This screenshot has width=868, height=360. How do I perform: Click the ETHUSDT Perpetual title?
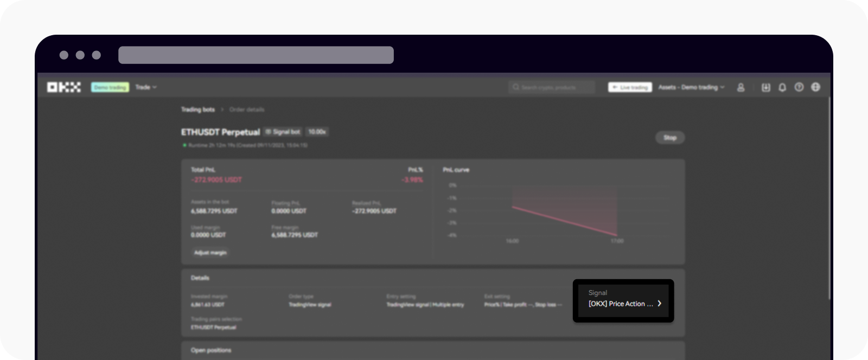pyautogui.click(x=220, y=132)
